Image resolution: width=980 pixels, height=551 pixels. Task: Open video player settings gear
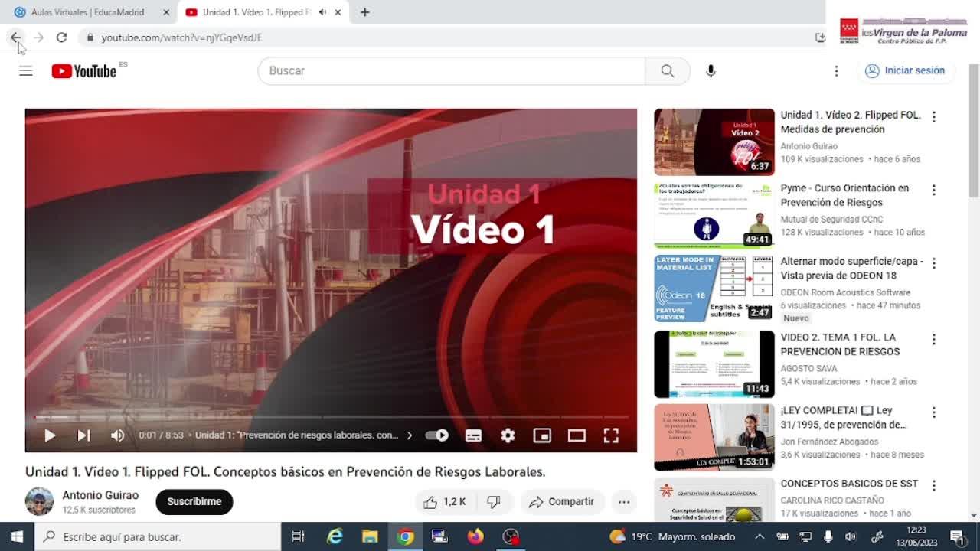508,435
